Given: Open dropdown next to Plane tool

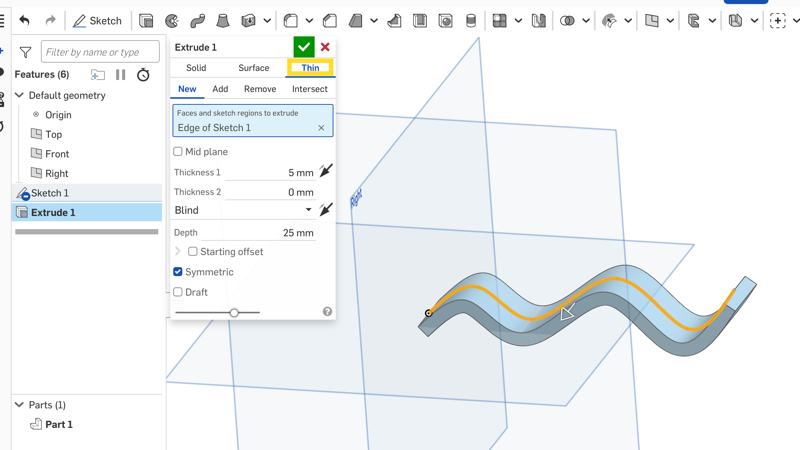Looking at the screenshot, I should [x=670, y=21].
